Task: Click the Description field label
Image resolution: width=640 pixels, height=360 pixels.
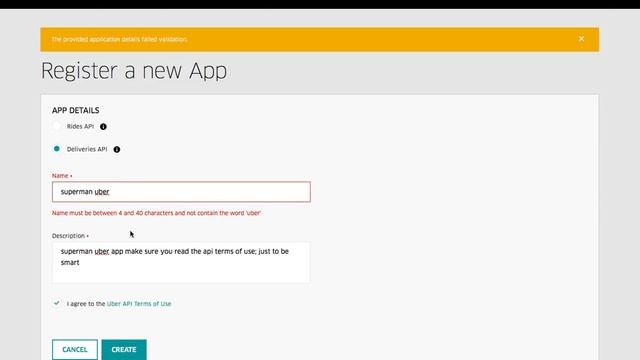Action: tap(70, 236)
